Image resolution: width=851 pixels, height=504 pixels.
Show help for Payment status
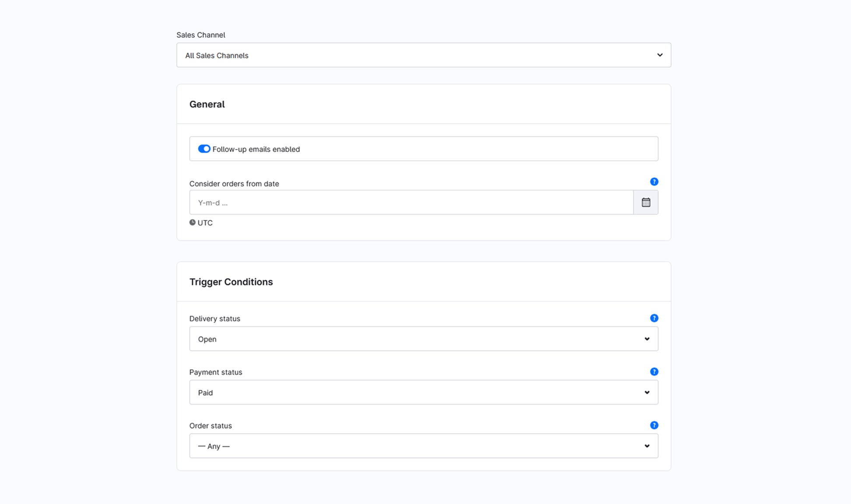(x=654, y=372)
